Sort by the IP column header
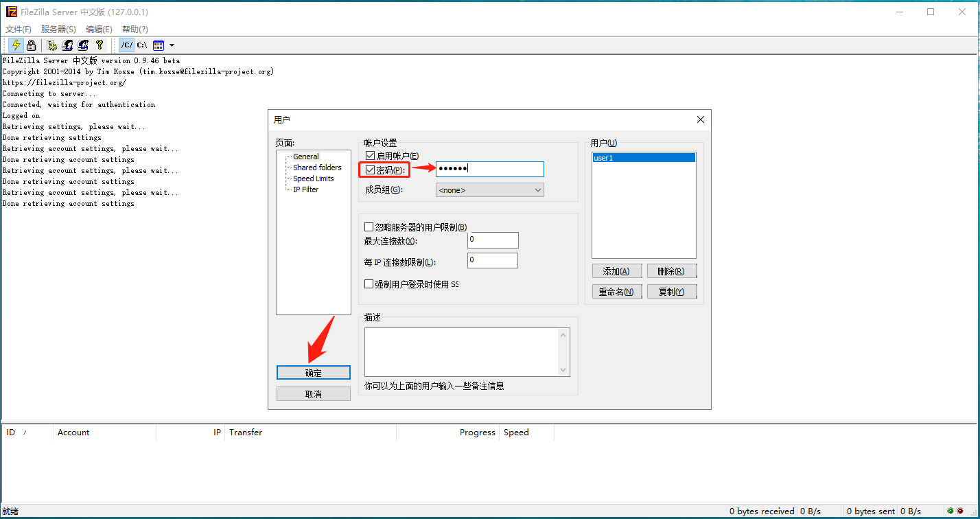This screenshot has height=519, width=980. [190, 432]
